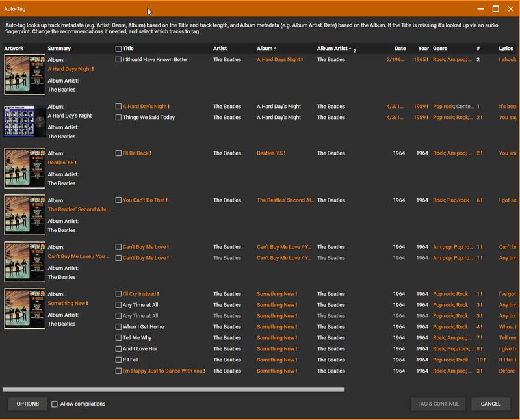Maximize the Auto-Tag window

[495, 9]
